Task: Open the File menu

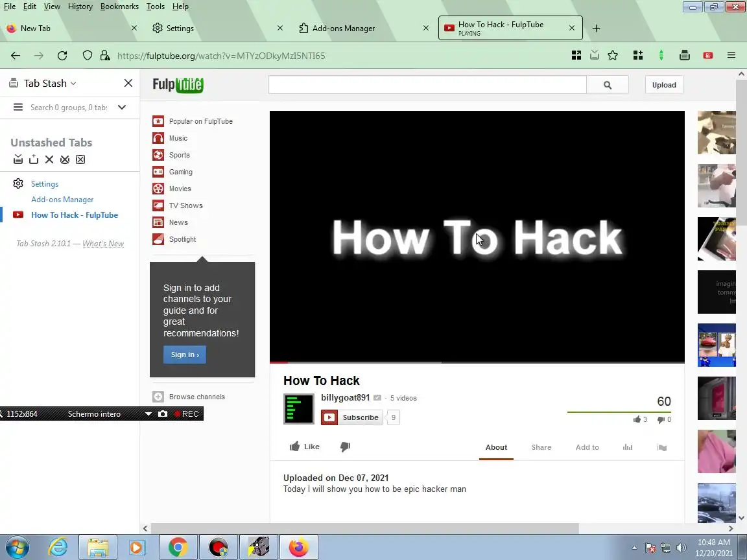Action: (x=10, y=6)
